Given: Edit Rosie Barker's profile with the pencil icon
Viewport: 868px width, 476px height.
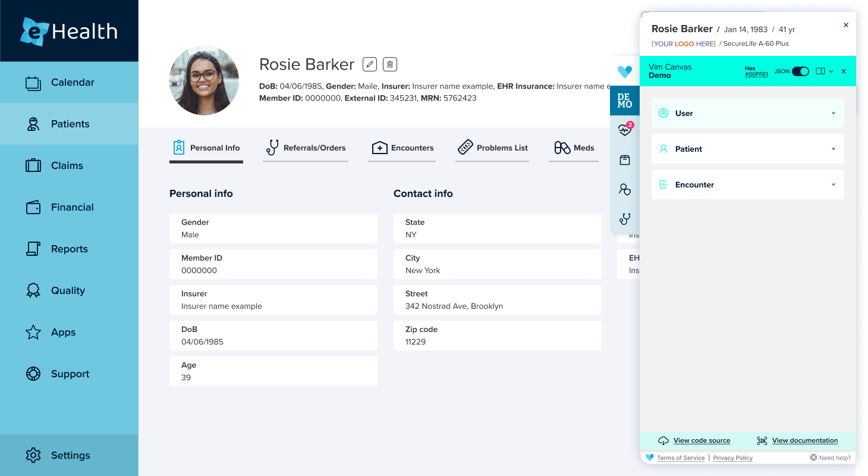Looking at the screenshot, I should point(370,64).
